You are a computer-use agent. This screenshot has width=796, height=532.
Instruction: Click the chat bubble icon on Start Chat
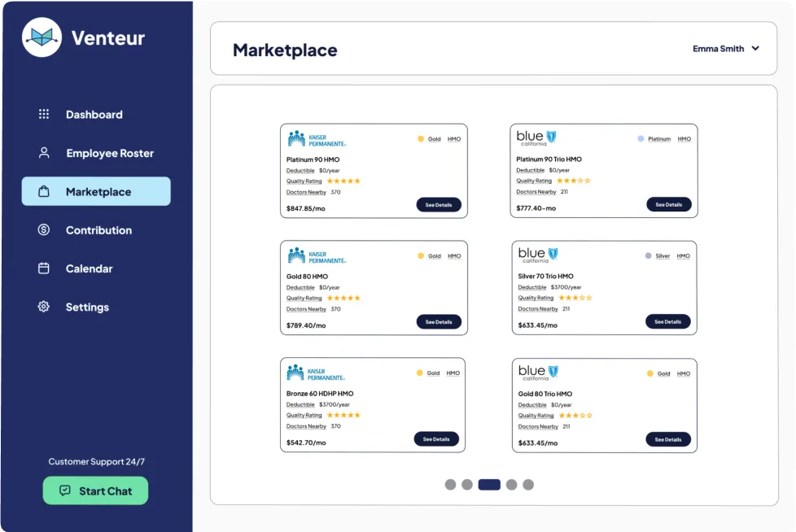coord(66,491)
